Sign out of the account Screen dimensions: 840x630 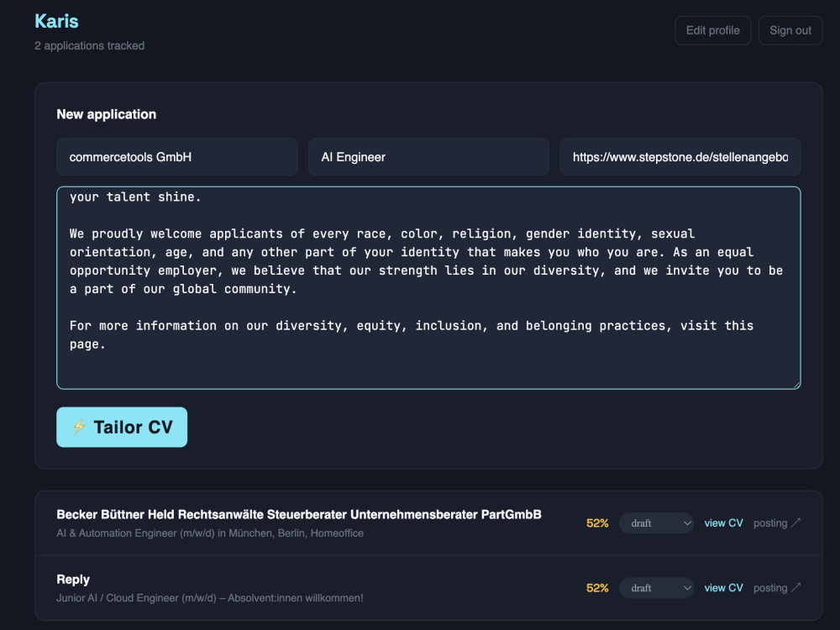pos(790,30)
